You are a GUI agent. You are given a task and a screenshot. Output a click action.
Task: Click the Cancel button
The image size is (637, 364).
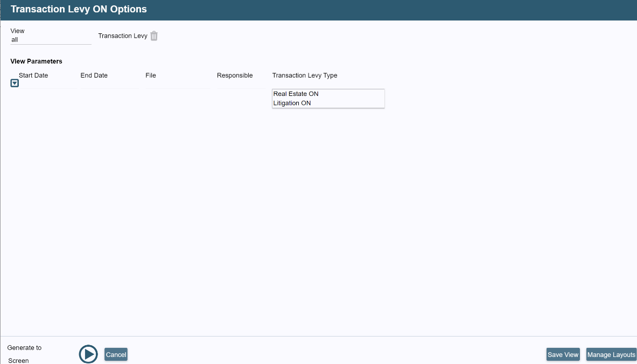pos(116,354)
